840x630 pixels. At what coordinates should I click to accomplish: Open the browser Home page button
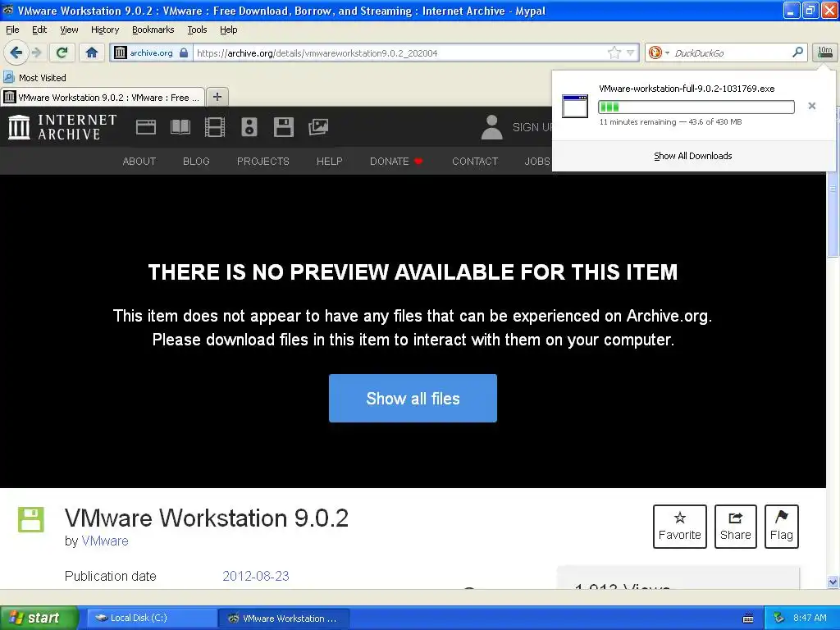(x=92, y=52)
